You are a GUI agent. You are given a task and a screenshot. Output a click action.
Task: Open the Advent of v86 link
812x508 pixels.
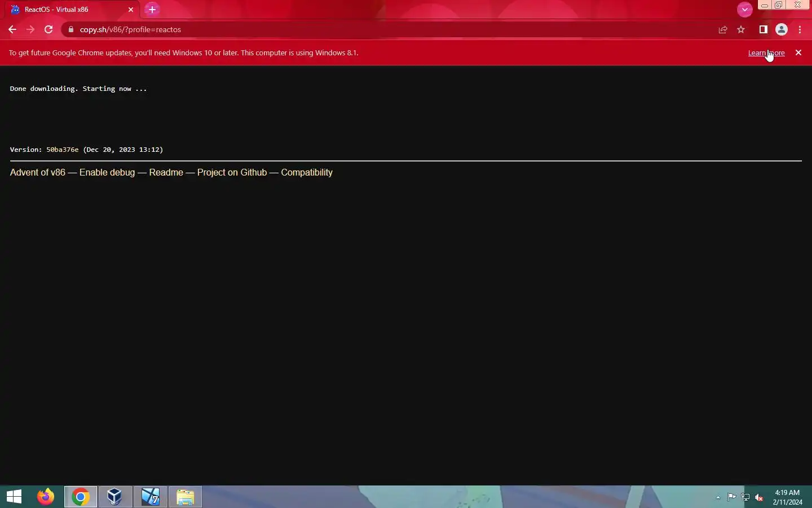(x=38, y=172)
